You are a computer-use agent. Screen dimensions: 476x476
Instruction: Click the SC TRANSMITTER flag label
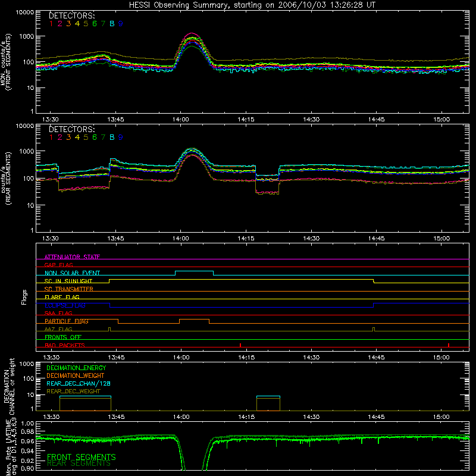click(68, 289)
